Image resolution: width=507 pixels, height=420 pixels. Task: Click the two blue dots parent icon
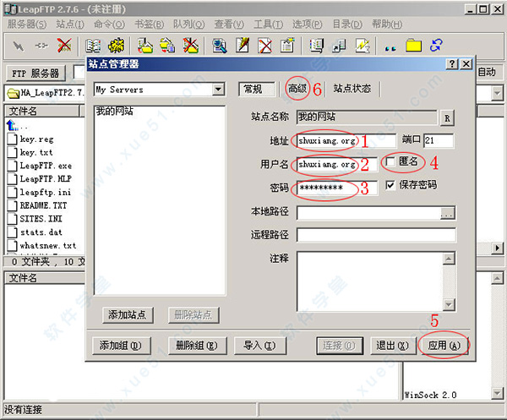[390, 48]
